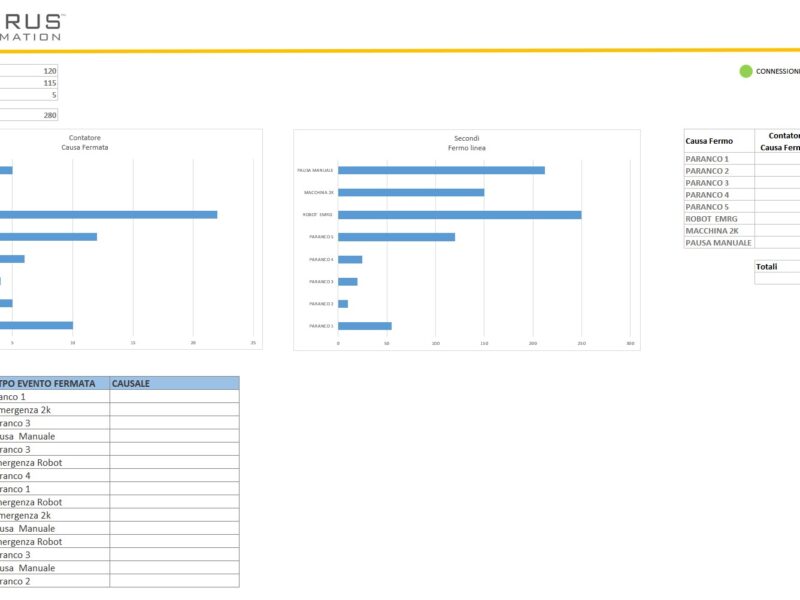Select the Causa Fermo header cell
Image resolution: width=800 pixels, height=600 pixels.
pos(719,141)
